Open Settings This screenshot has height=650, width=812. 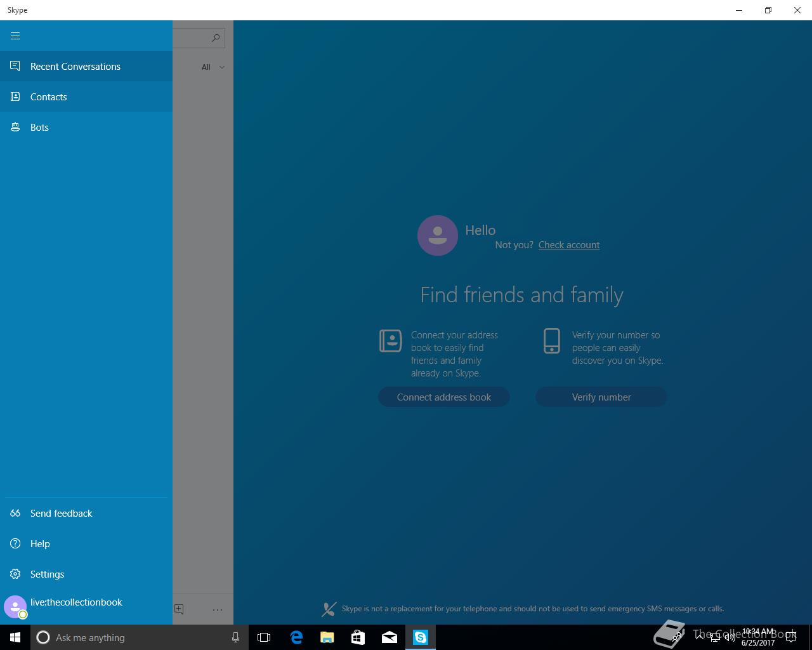tap(86, 574)
